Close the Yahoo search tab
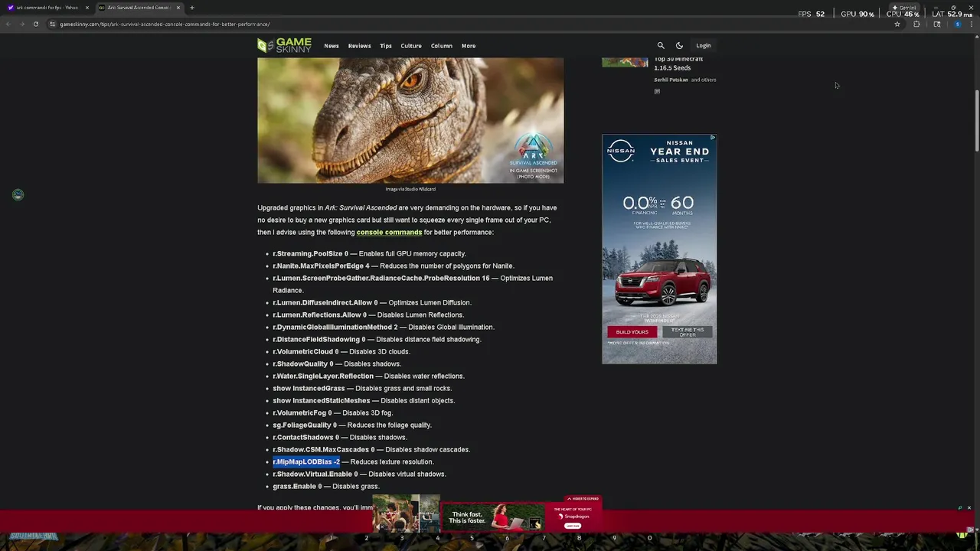This screenshot has height=551, width=980. 87,8
